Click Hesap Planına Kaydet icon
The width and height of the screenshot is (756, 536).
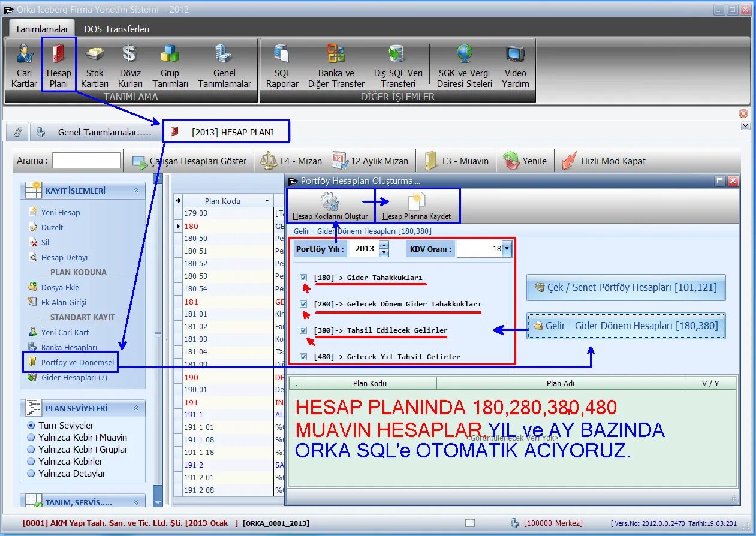pos(417,202)
